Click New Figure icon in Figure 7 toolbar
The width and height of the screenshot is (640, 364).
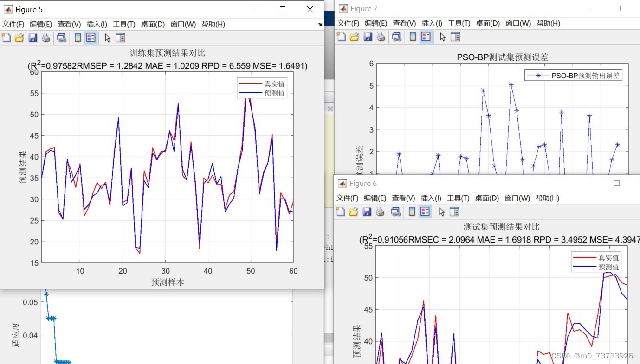pyautogui.click(x=341, y=37)
